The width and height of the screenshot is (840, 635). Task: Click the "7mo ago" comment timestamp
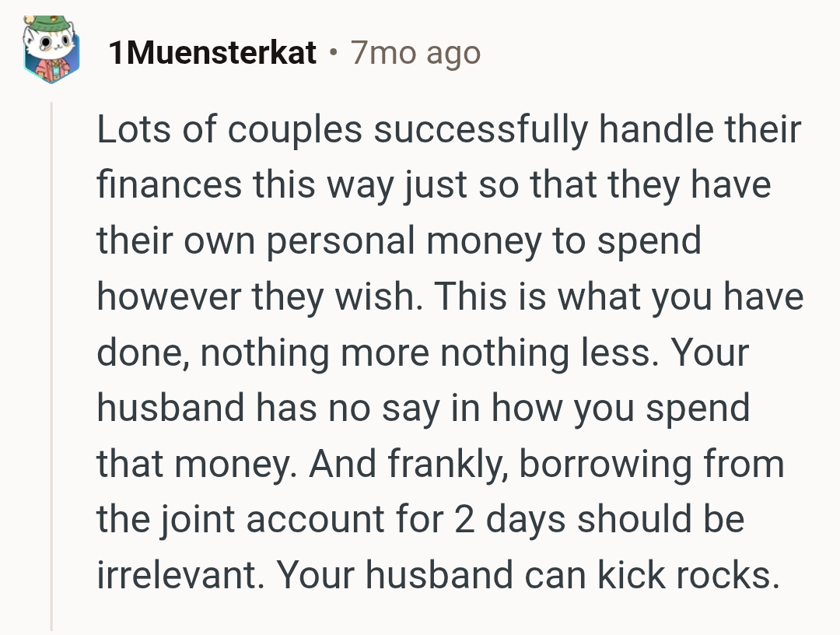[x=415, y=53]
